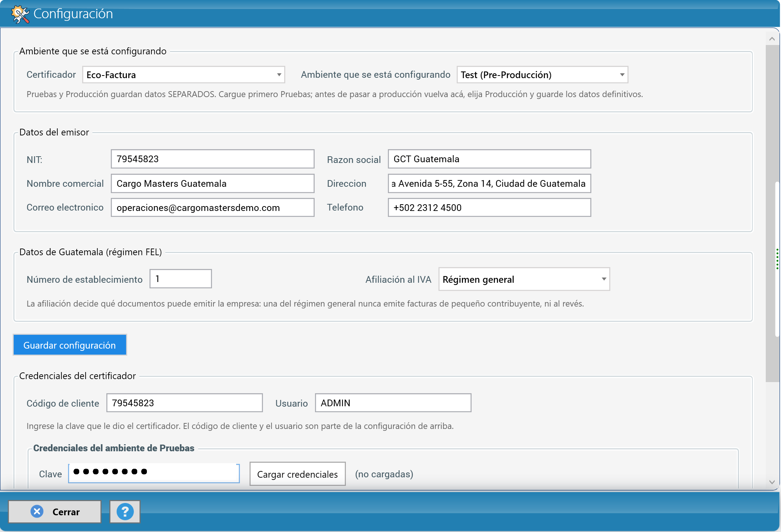Click the scrollbar up arrow

(772, 39)
